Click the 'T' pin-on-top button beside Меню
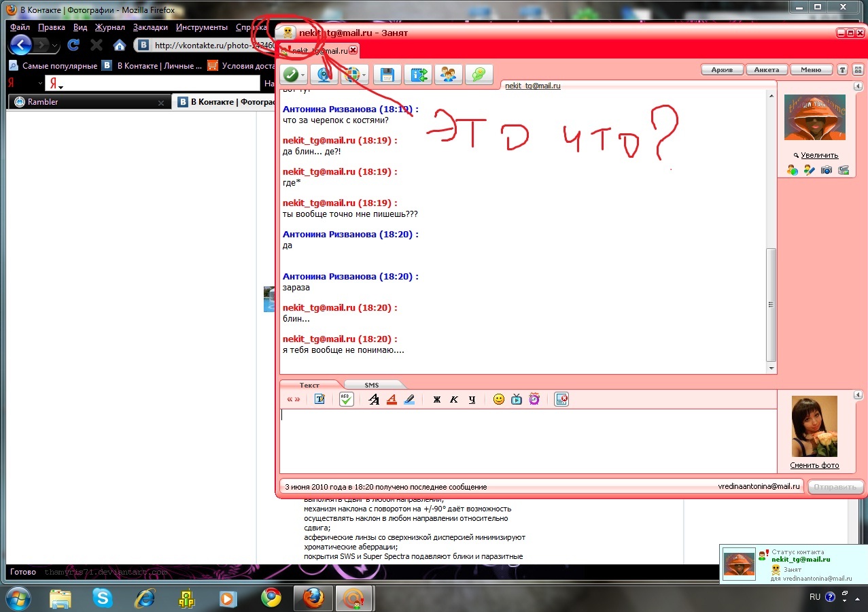Image resolution: width=868 pixels, height=612 pixels. (843, 70)
